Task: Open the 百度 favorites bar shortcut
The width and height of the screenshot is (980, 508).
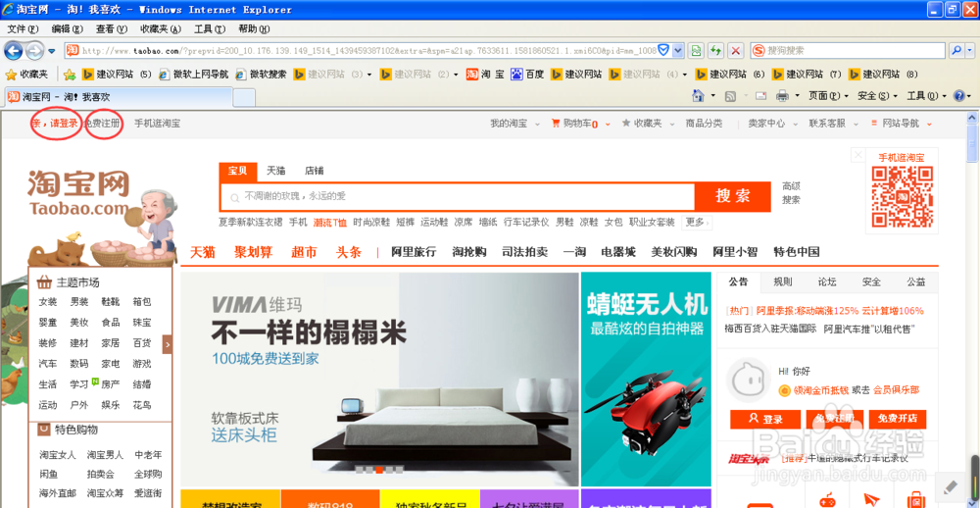Action: tap(527, 75)
